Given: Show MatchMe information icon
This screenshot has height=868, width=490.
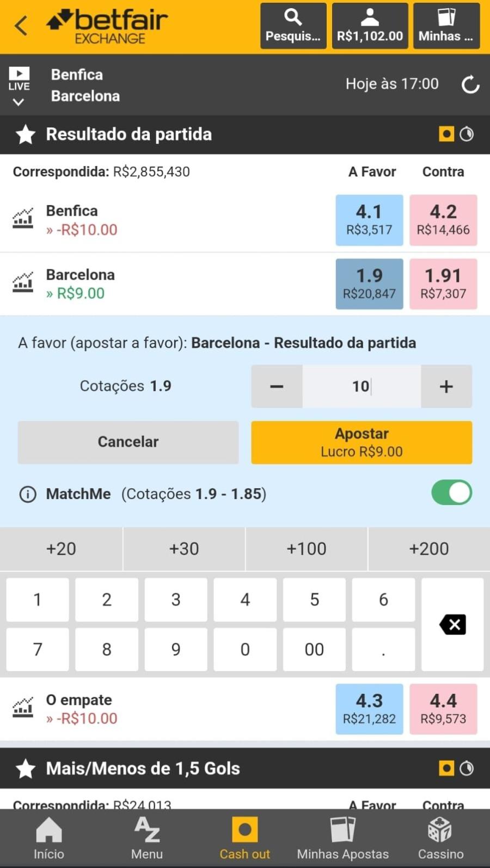Looking at the screenshot, I should point(28,494).
